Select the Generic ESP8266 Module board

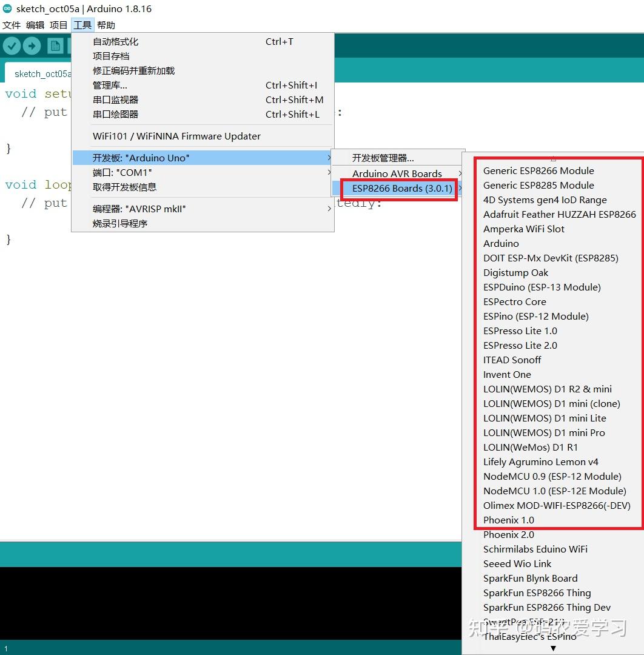(538, 170)
